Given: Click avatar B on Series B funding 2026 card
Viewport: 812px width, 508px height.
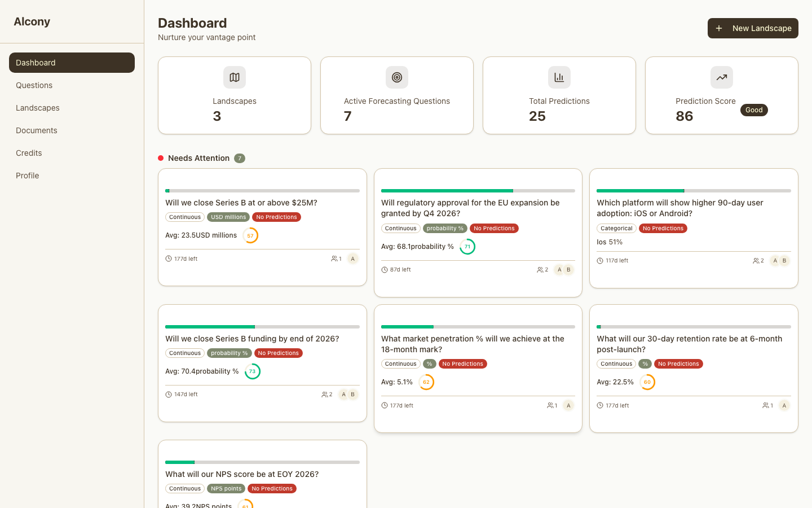Looking at the screenshot, I should point(353,395).
